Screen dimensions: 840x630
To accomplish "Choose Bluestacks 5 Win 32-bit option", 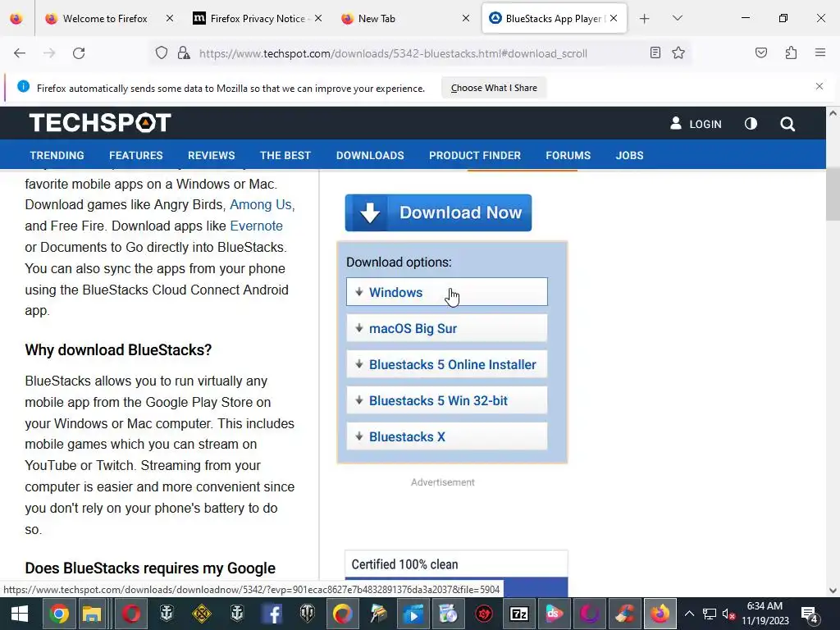I will (447, 400).
